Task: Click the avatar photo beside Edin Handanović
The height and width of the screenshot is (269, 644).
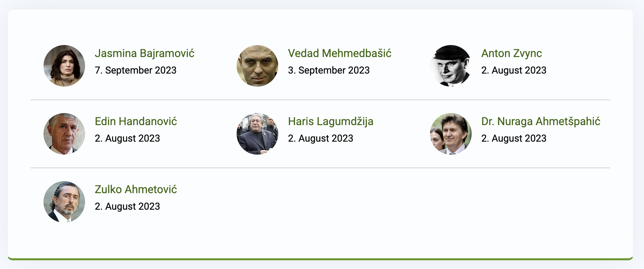Action: (64, 134)
